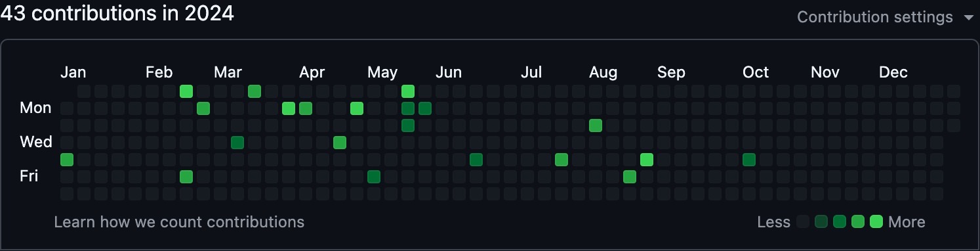Click the 43 contributions in 2024 heading
980x251 pixels.
pos(117,13)
